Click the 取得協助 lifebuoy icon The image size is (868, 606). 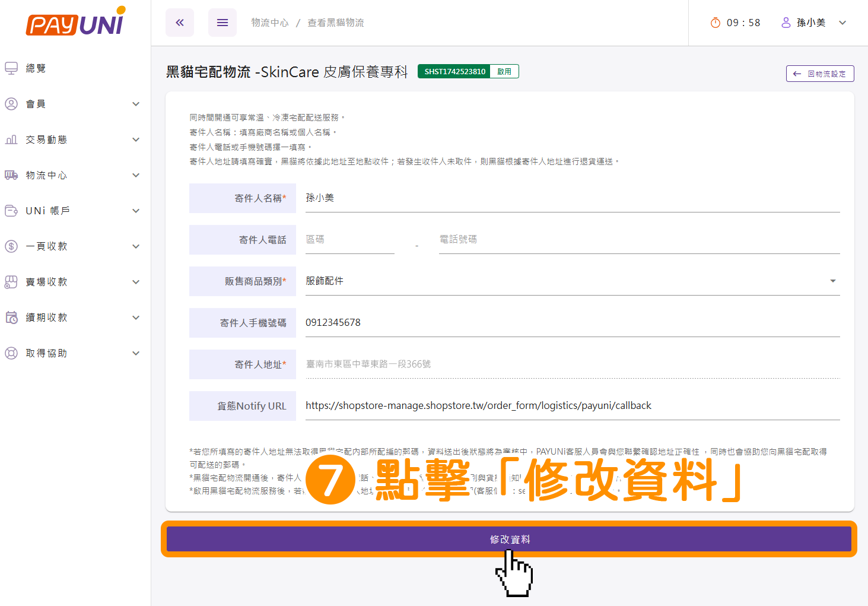[x=11, y=353]
